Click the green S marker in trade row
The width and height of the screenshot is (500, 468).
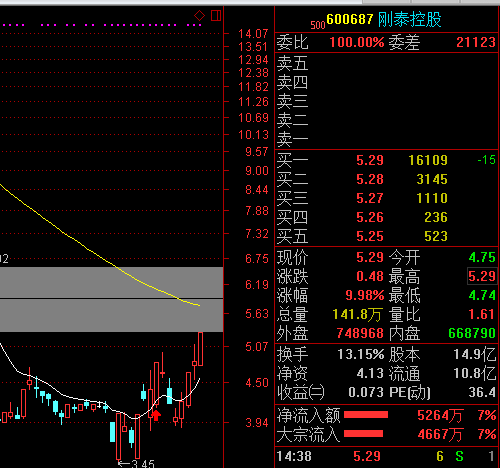pyautogui.click(x=459, y=456)
